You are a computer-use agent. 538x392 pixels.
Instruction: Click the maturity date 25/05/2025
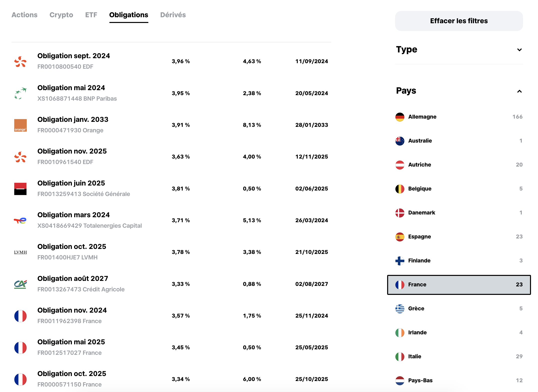[311, 348]
